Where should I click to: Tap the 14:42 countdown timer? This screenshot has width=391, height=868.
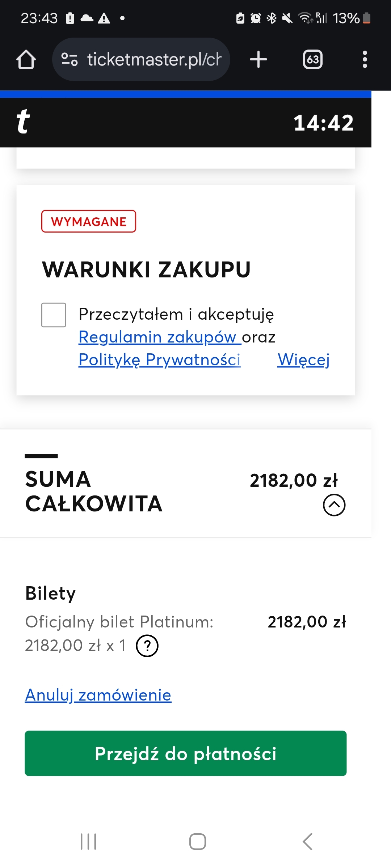tap(323, 123)
